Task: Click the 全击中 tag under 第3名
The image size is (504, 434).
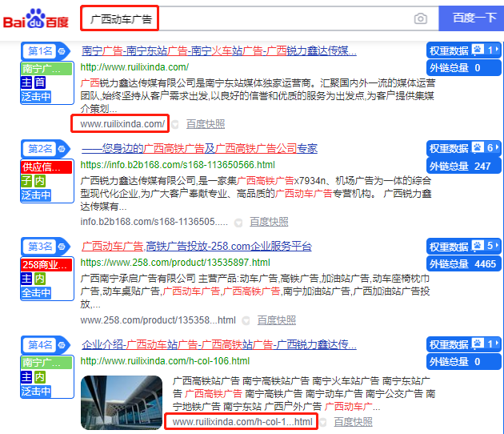Action: [x=36, y=293]
